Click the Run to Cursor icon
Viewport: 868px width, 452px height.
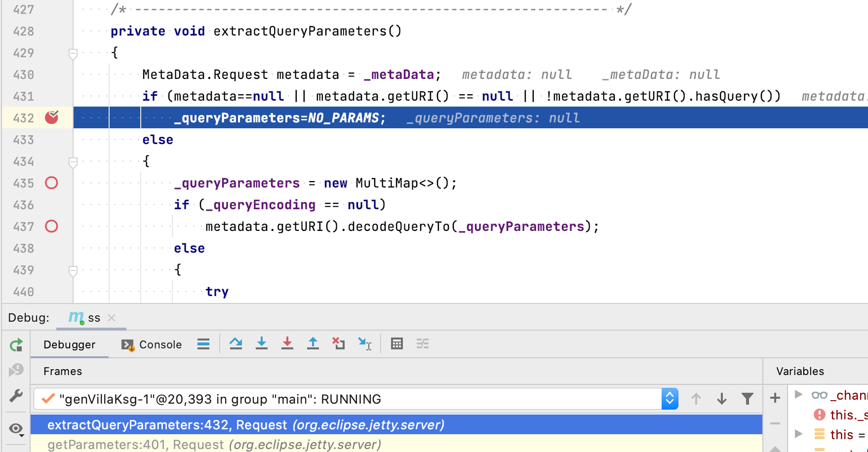pyautogui.click(x=364, y=343)
